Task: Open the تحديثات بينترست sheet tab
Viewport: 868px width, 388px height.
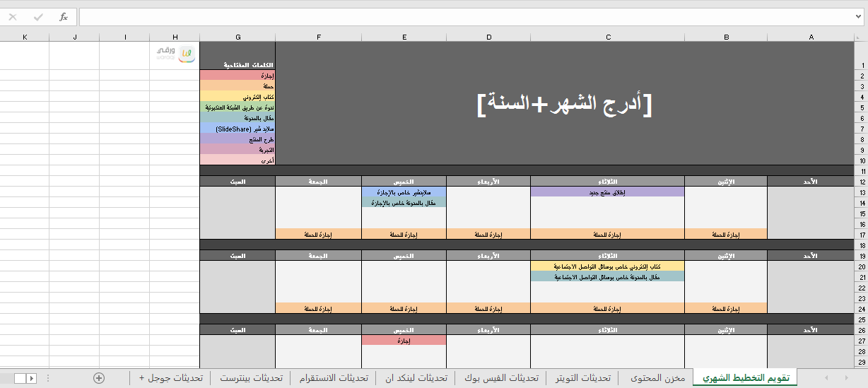Action: pos(251,378)
